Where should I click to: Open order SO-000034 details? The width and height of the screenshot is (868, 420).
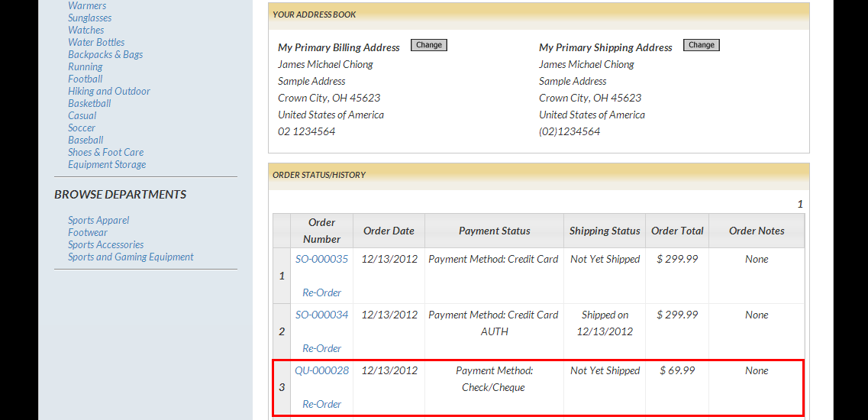(x=321, y=315)
